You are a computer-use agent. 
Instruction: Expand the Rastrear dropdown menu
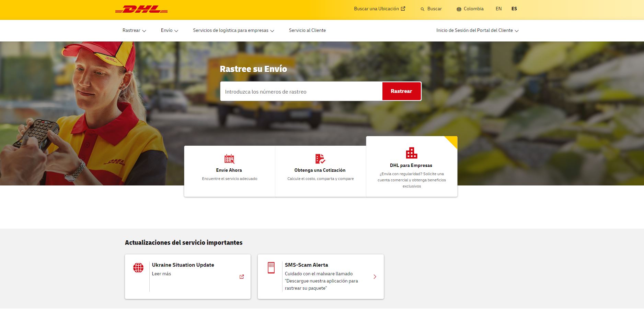134,31
